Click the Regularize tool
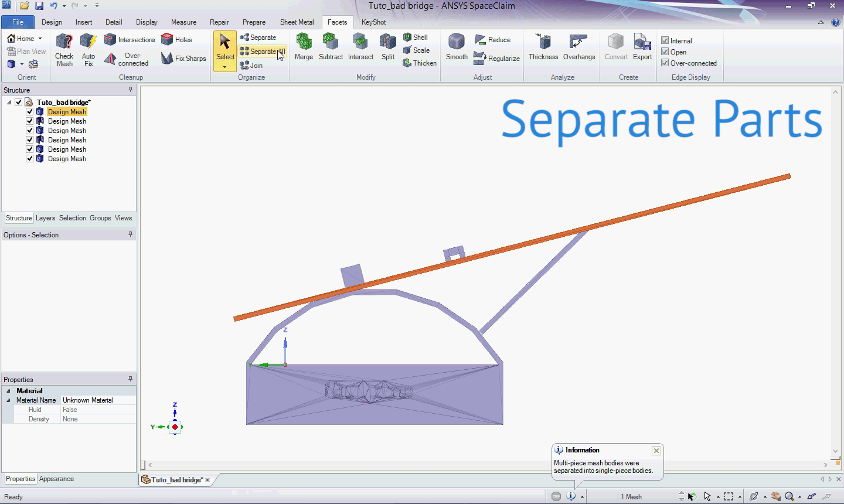The width and height of the screenshot is (844, 504). [x=496, y=58]
